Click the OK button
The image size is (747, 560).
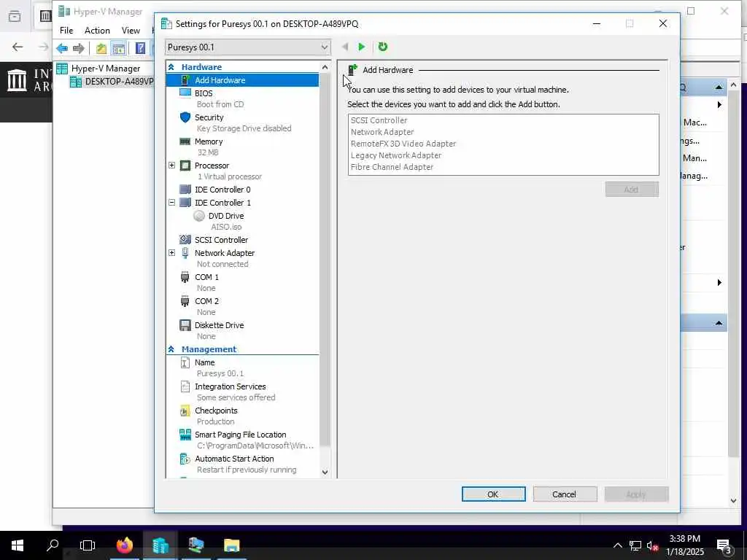coord(494,494)
